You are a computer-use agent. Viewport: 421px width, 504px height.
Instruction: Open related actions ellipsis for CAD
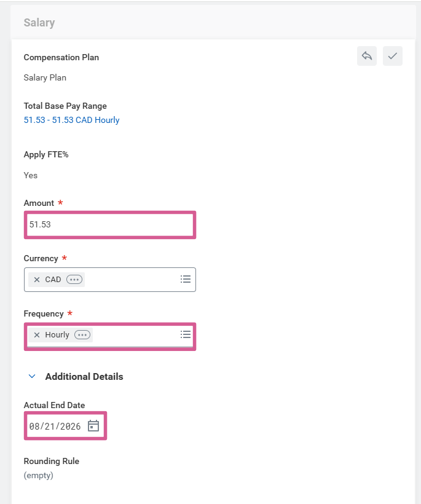pyautogui.click(x=74, y=280)
